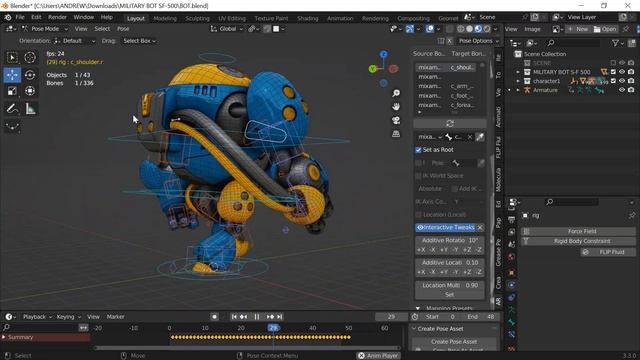Viewport: 640px width, 360px height.
Task: Open the Drag Select Box dropdown
Action: point(139,41)
